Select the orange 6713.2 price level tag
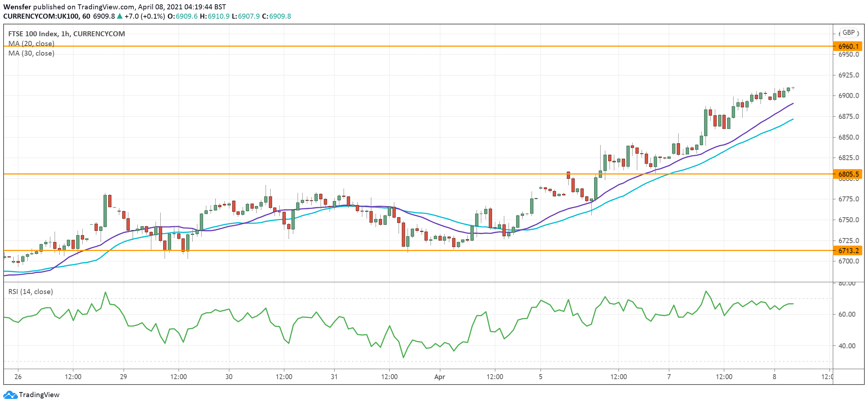868x405 pixels. coord(848,251)
